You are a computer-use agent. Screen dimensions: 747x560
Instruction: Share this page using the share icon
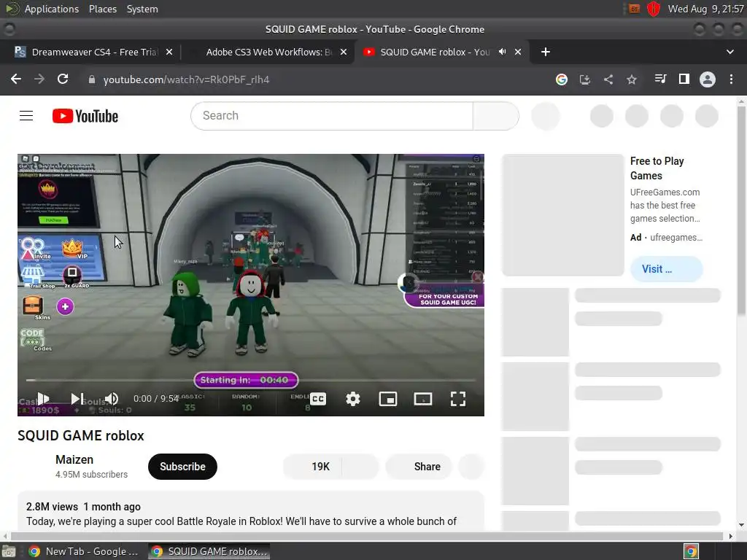point(608,79)
